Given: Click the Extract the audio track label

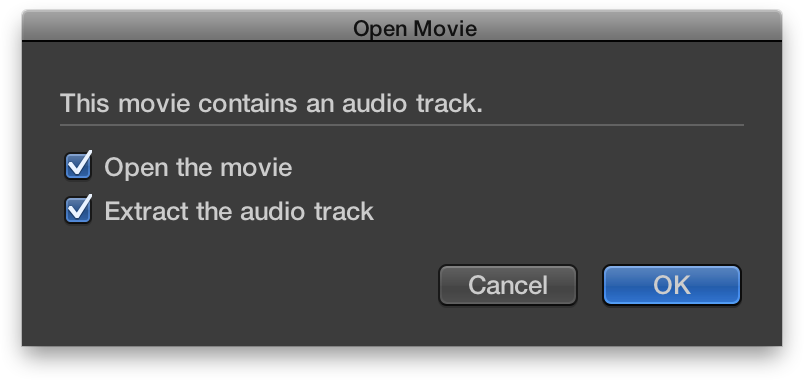Looking at the screenshot, I should pyautogui.click(x=239, y=211).
